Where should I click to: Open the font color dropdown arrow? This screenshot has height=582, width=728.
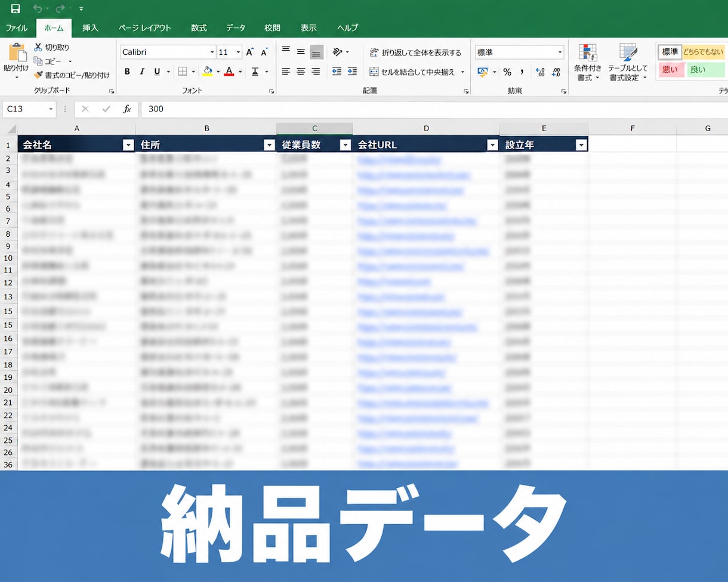(x=240, y=72)
